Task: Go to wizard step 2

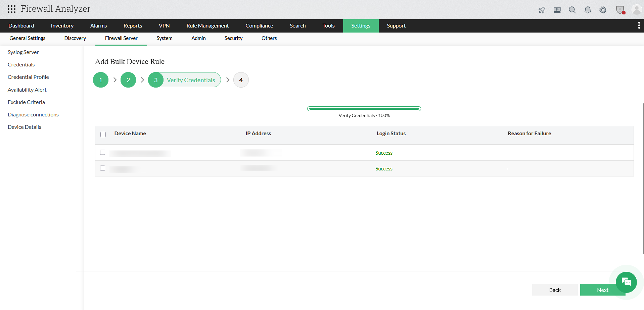Action: (128, 80)
